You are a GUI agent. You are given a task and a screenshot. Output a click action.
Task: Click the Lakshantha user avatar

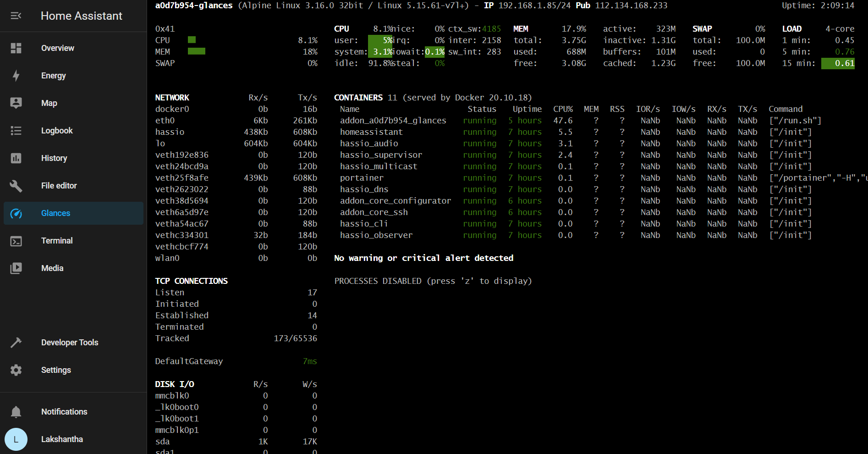pos(16,439)
